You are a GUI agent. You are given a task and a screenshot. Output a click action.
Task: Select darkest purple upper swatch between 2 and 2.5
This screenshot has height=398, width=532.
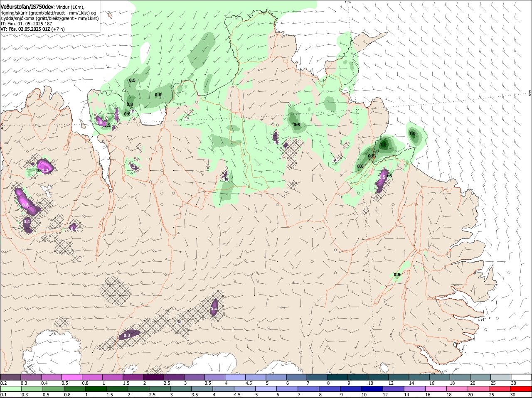click(153, 377)
